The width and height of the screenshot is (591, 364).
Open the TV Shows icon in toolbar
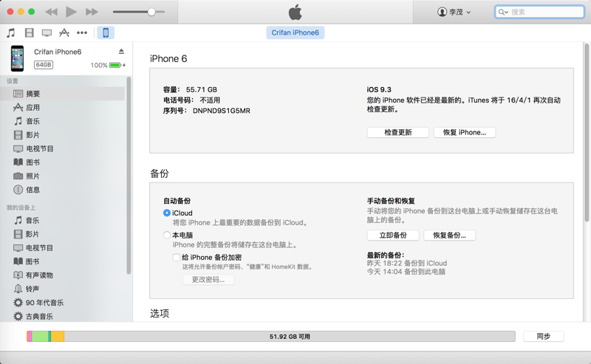[x=47, y=32]
